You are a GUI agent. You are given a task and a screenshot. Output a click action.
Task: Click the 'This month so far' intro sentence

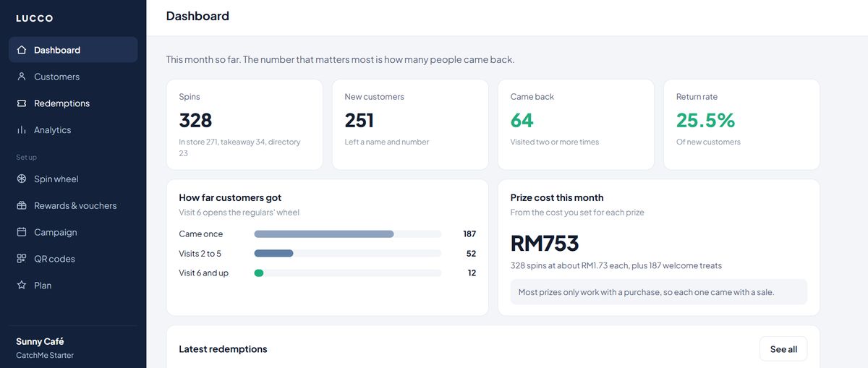[x=340, y=59]
